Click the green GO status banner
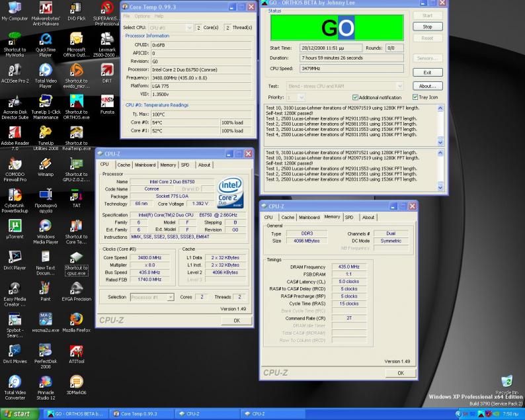The height and width of the screenshot is (420, 525). (x=337, y=28)
